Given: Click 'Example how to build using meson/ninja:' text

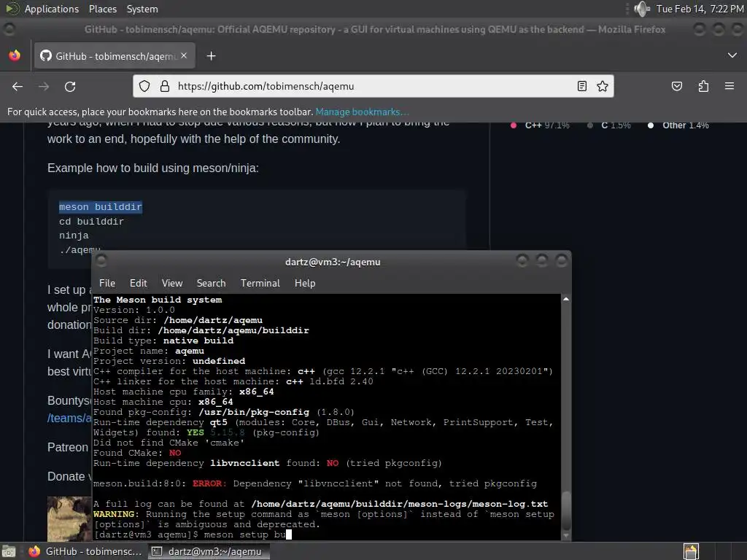Looking at the screenshot, I should (x=153, y=168).
